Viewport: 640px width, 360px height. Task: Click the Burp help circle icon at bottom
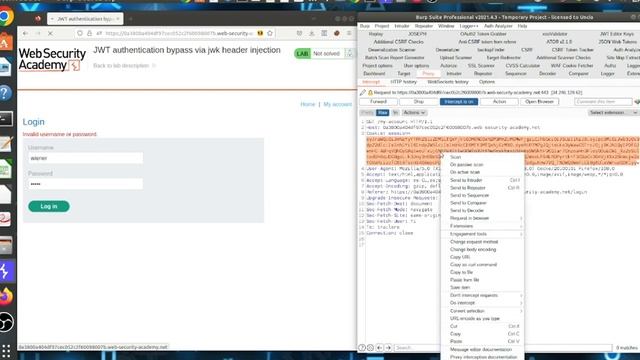tap(362, 348)
